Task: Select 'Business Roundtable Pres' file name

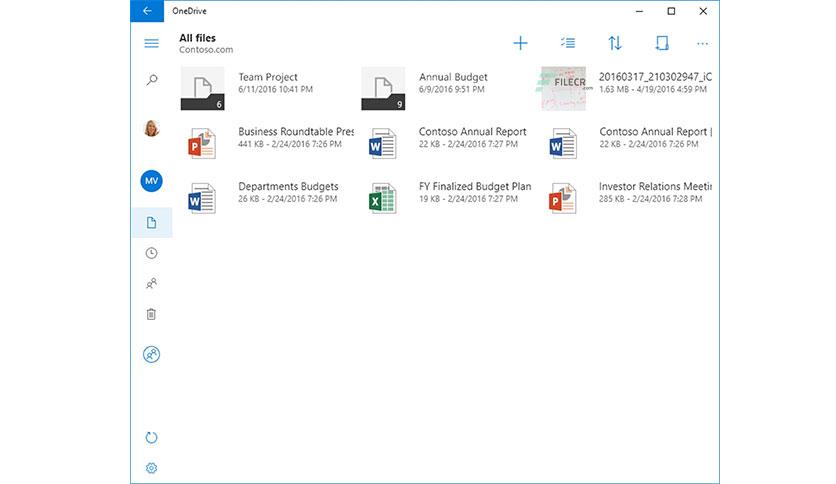Action: click(x=296, y=132)
